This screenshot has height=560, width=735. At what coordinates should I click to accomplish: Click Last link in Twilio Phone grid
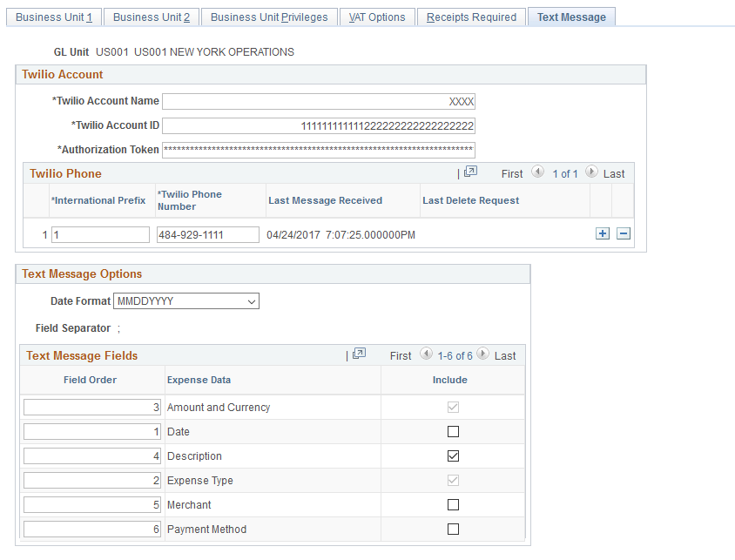(614, 174)
